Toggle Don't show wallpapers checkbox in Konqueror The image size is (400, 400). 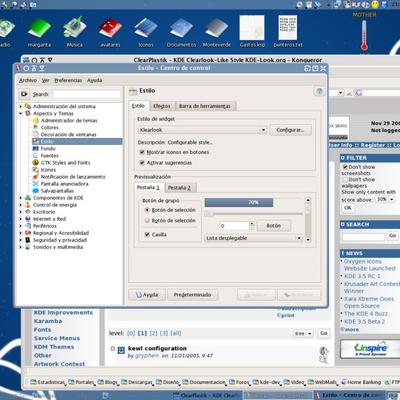click(345, 179)
